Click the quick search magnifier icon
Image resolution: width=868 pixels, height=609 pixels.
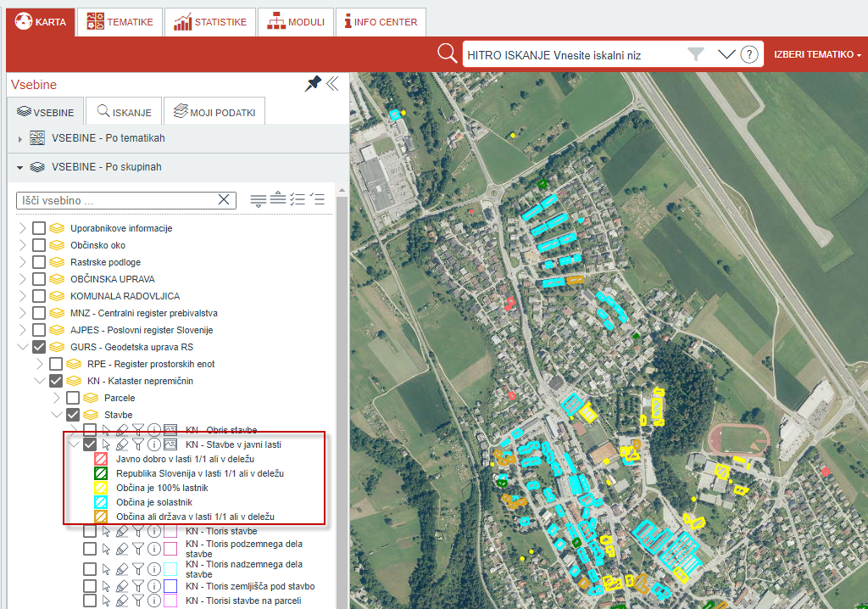(x=447, y=54)
